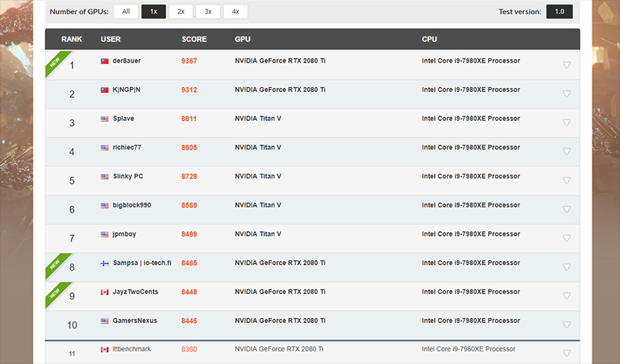The width and height of the screenshot is (620, 364).
Task: Open score 8811 result
Action: (189, 119)
